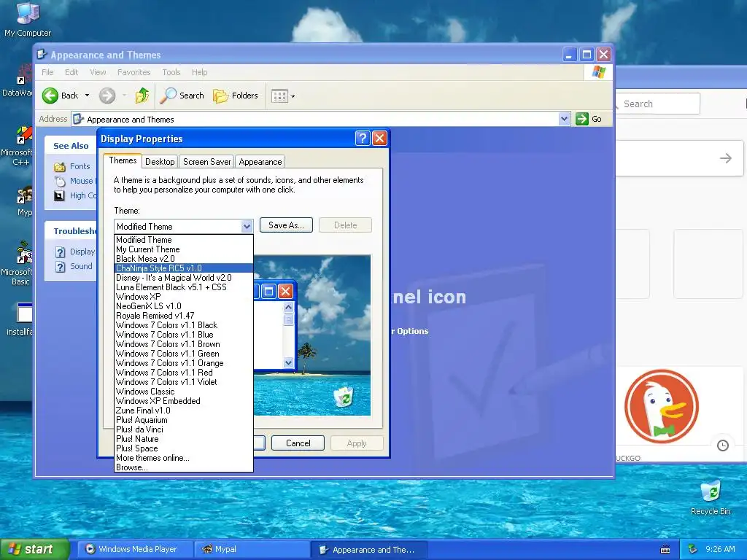Click the Cancel button
Screen dimensions: 747x560
[x=298, y=443]
